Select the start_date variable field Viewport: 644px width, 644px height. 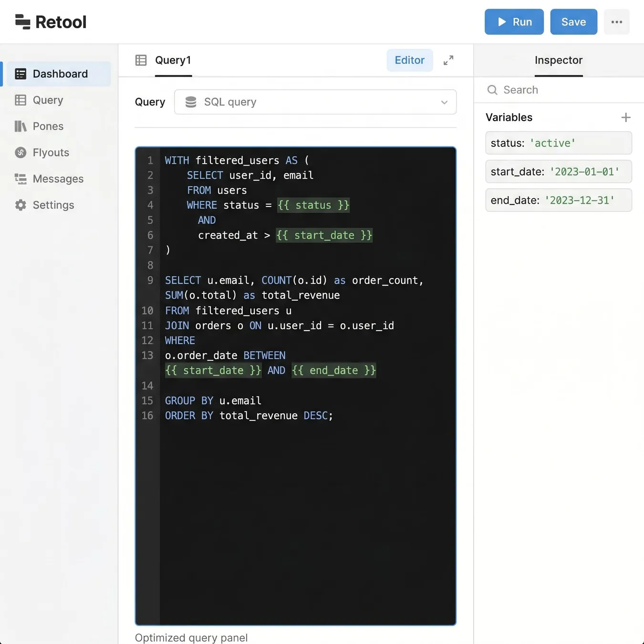tap(559, 172)
